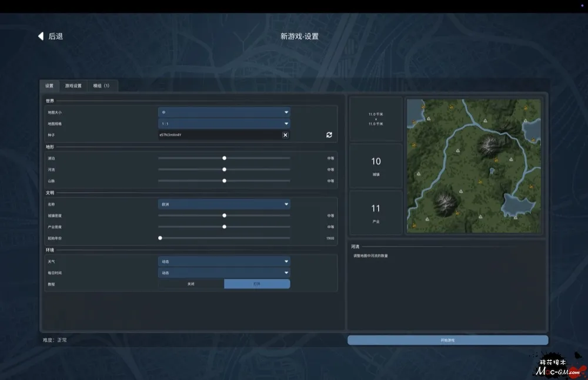Image resolution: width=588 pixels, height=380 pixels.
Task: Click the 教程 tutorial row label
Action: [x=51, y=284]
